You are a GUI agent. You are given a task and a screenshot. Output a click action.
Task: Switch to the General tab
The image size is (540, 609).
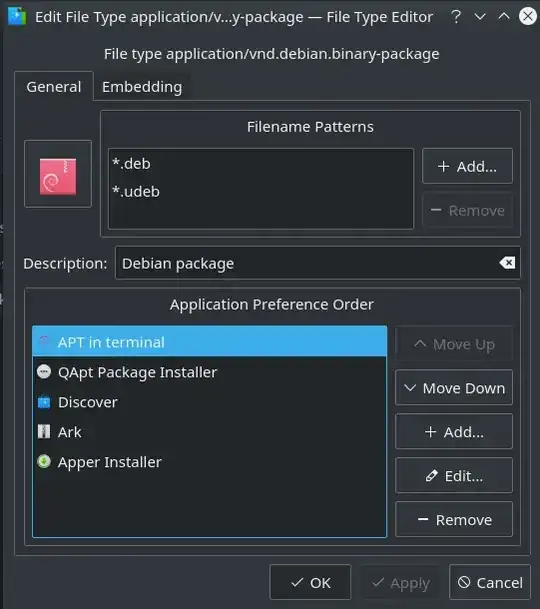tap(54, 87)
